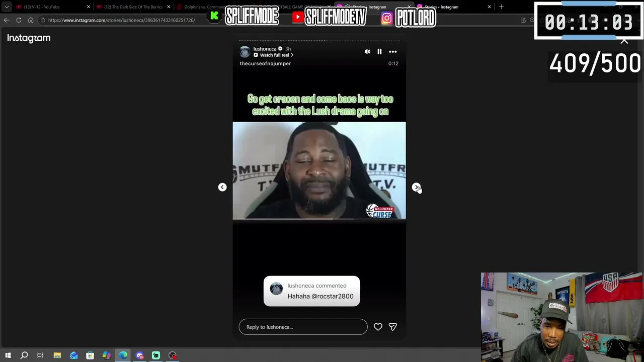This screenshot has width=644, height=362.
Task: Tap the lushoneca commented sticker
Action: click(312, 291)
